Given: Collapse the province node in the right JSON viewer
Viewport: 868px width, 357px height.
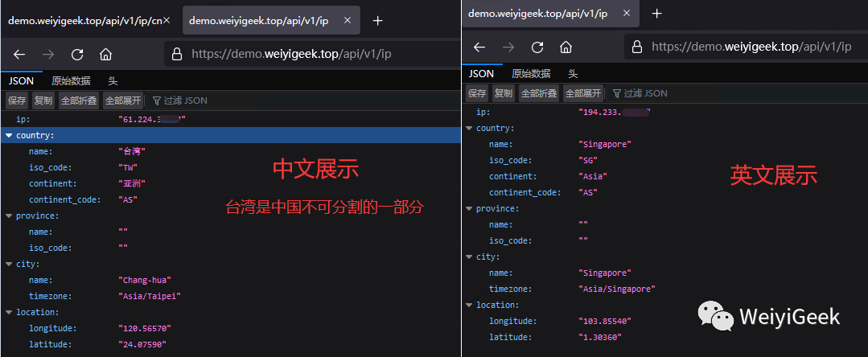Looking at the screenshot, I should tap(469, 209).
